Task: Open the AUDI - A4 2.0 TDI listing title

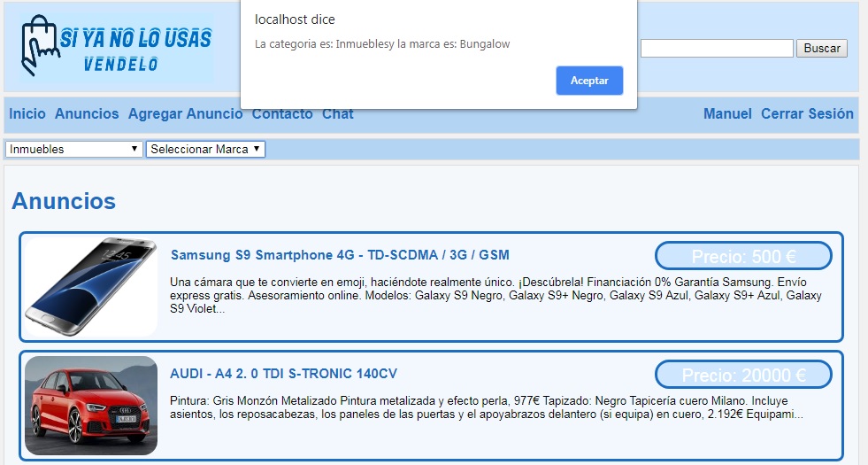Action: [283, 374]
